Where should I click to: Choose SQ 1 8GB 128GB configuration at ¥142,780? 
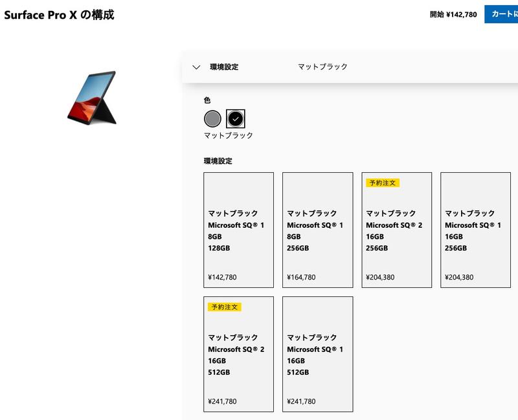click(x=238, y=230)
